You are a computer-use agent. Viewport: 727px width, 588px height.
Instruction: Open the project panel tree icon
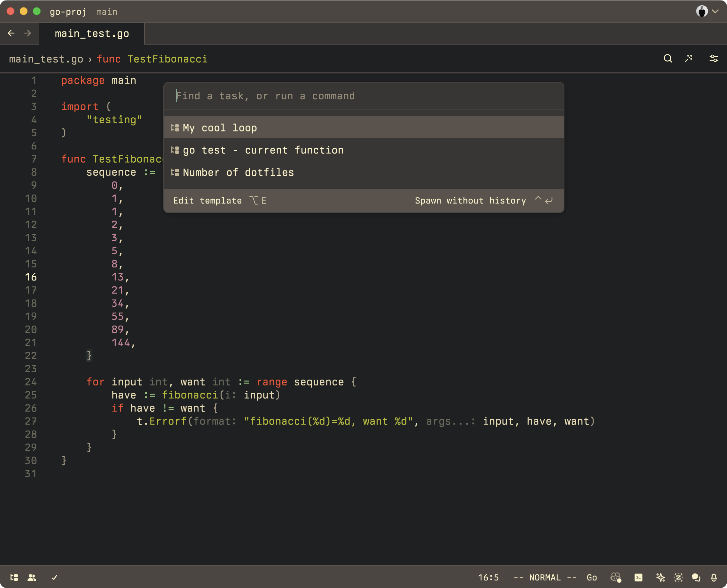(x=14, y=578)
